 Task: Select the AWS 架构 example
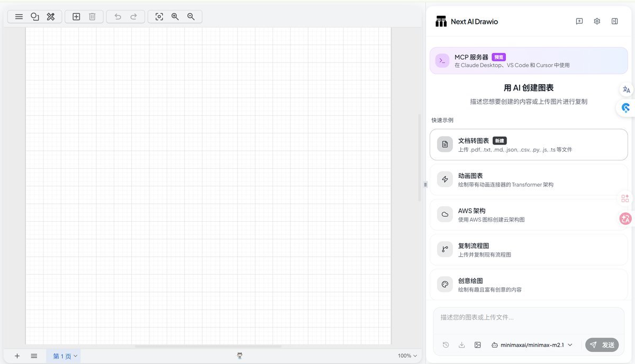[529, 214]
